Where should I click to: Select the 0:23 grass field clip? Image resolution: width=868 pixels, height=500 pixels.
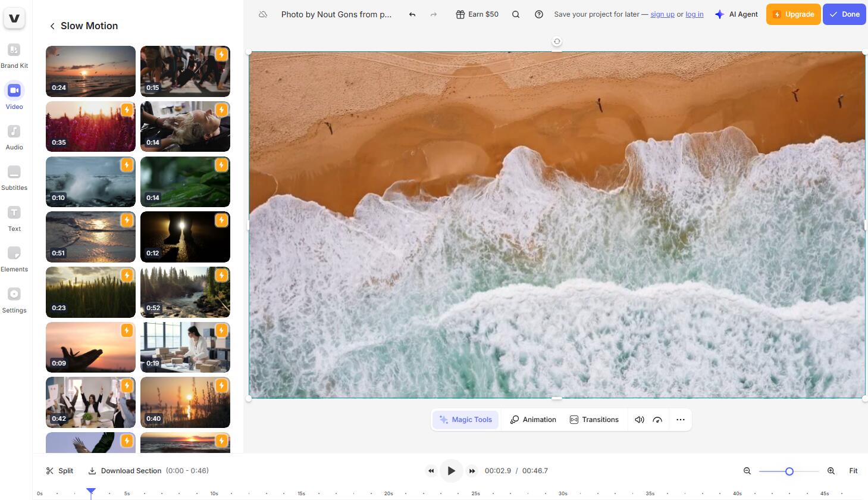coord(90,292)
